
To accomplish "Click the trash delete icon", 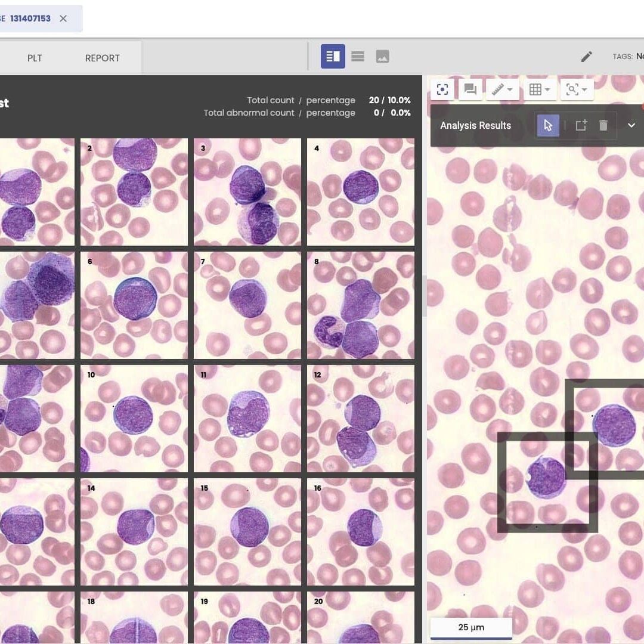I will point(603,125).
